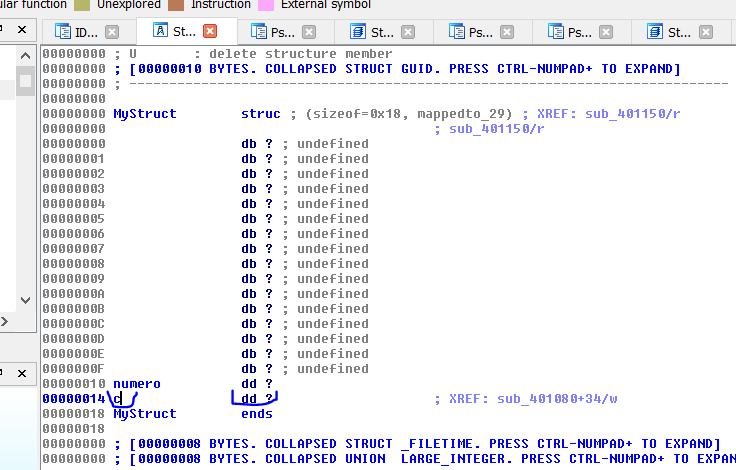Close the active St... tab with red X

(x=210, y=32)
